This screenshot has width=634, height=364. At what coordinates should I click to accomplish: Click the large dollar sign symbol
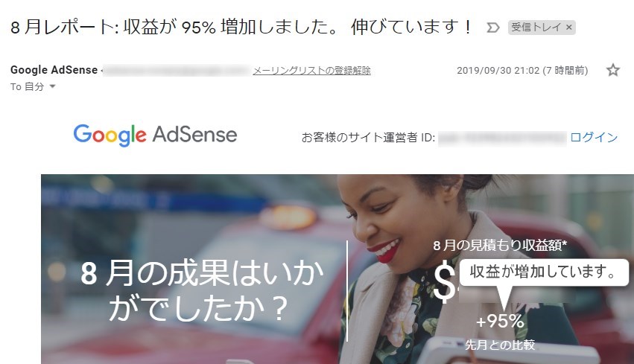click(x=444, y=281)
